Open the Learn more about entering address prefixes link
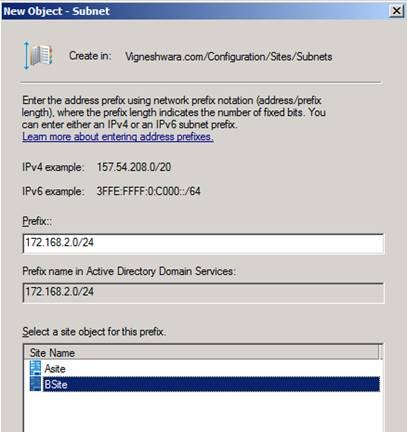 (118, 137)
